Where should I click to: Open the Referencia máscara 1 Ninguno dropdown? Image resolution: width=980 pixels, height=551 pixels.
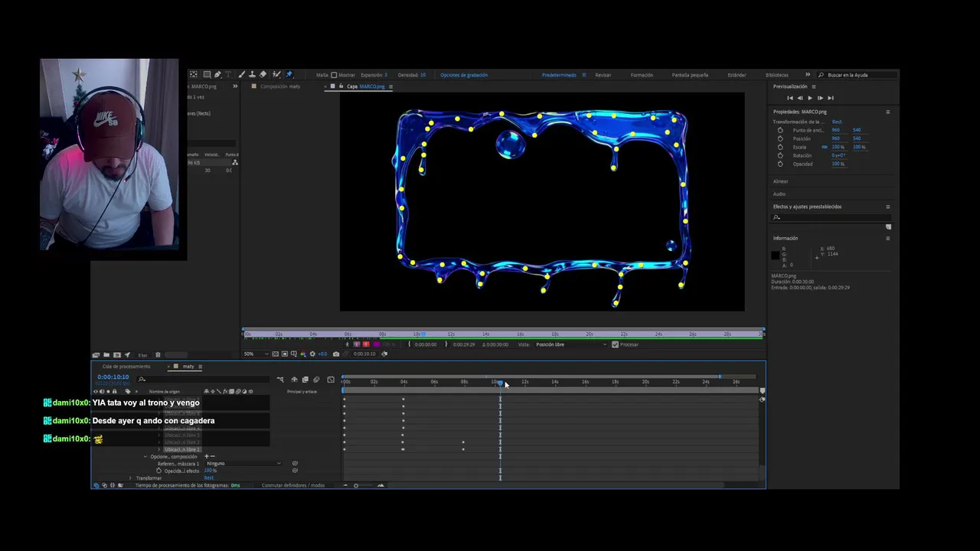[243, 463]
